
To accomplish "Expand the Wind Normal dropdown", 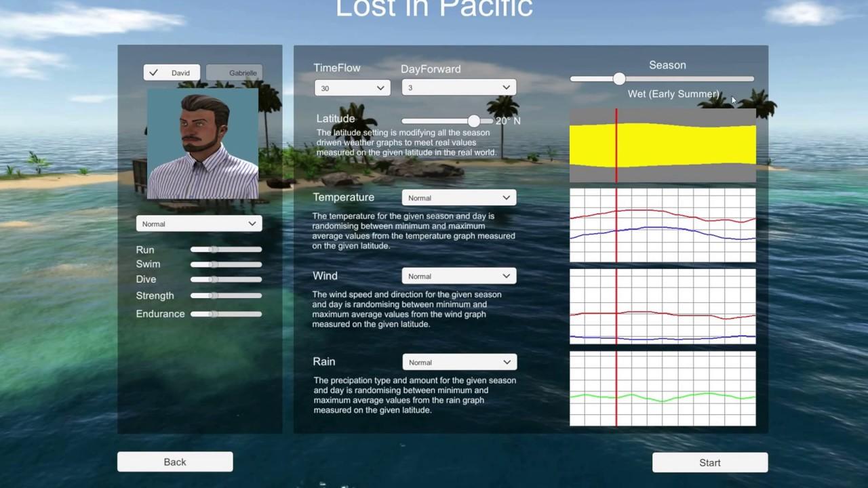I will (x=458, y=276).
